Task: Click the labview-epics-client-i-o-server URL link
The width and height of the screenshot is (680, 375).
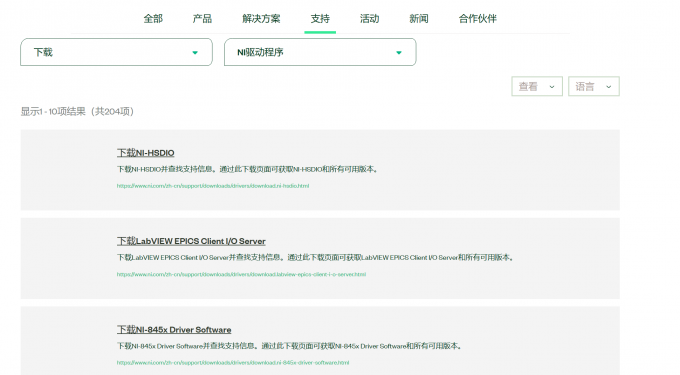Action: pos(242,274)
